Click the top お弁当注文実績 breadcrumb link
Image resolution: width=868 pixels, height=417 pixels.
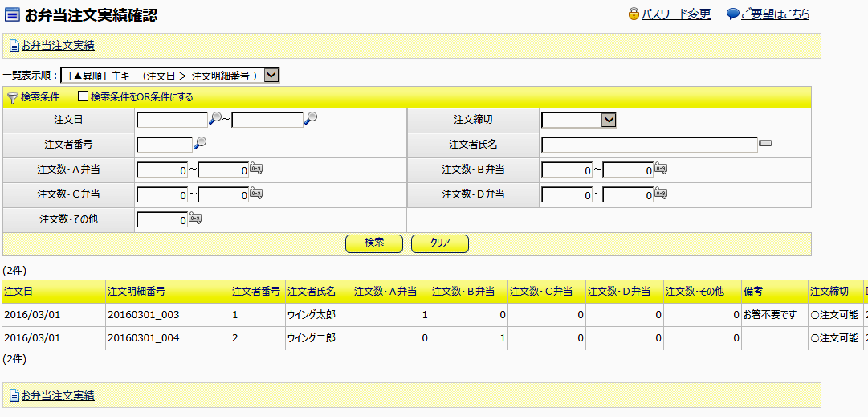pyautogui.click(x=58, y=46)
